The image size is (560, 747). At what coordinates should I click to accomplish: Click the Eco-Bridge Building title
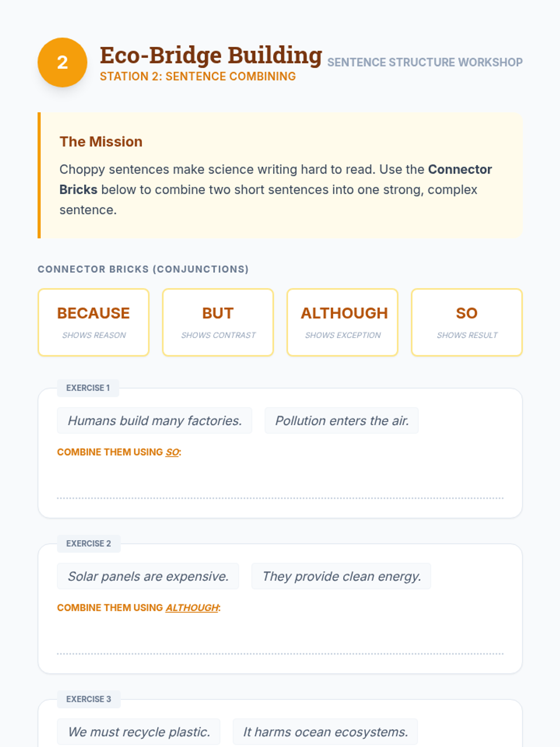[211, 56]
